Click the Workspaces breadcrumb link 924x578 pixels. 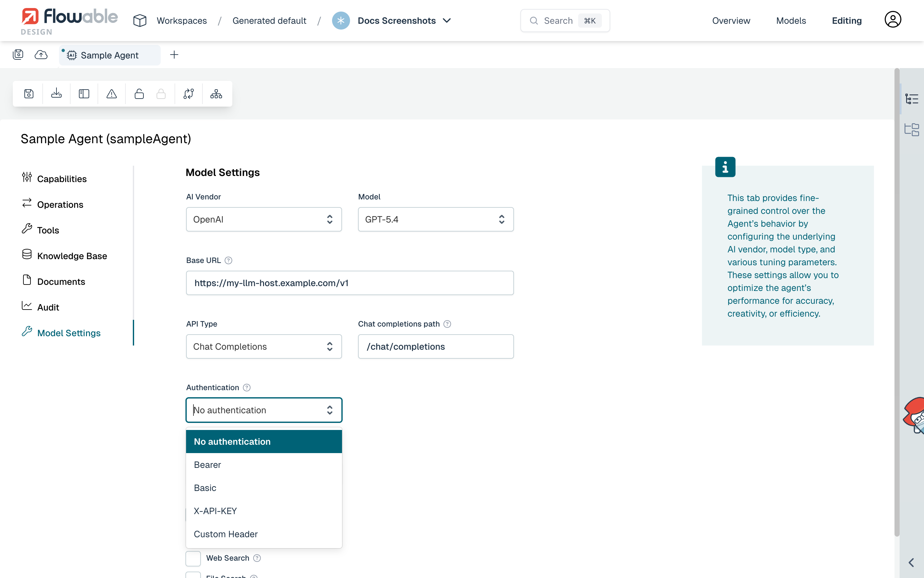(182, 21)
